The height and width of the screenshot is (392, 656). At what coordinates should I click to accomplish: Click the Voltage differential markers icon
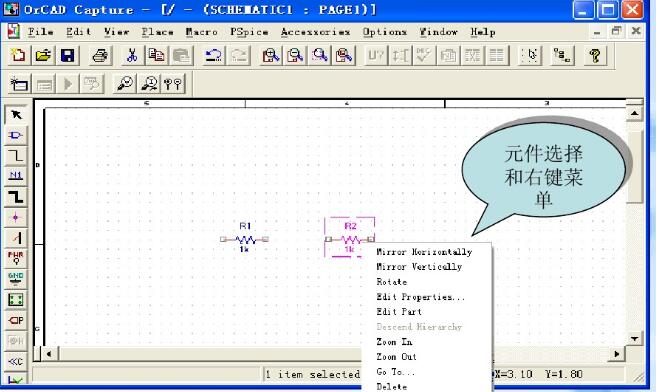(x=173, y=84)
